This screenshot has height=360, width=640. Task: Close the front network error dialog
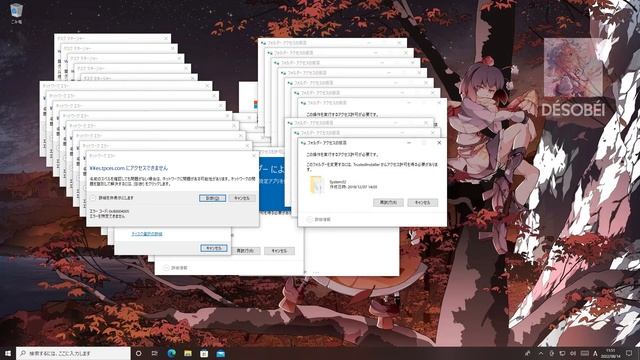253,156
